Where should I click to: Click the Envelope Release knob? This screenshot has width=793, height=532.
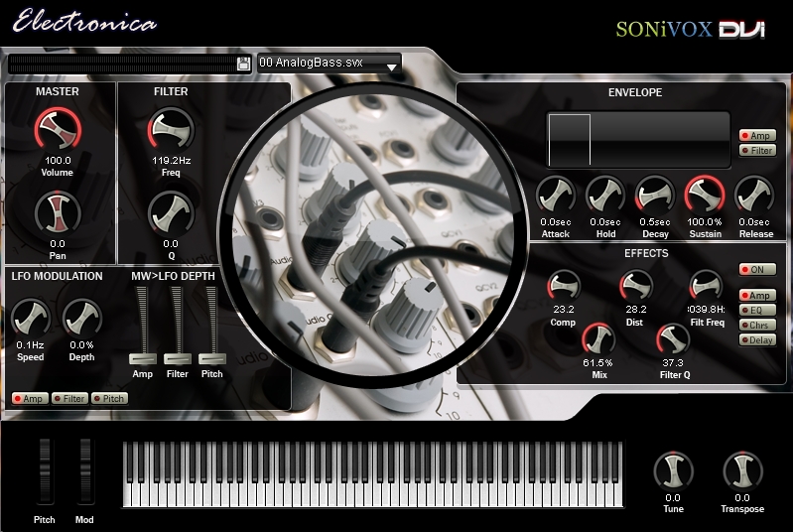pyautogui.click(x=754, y=196)
